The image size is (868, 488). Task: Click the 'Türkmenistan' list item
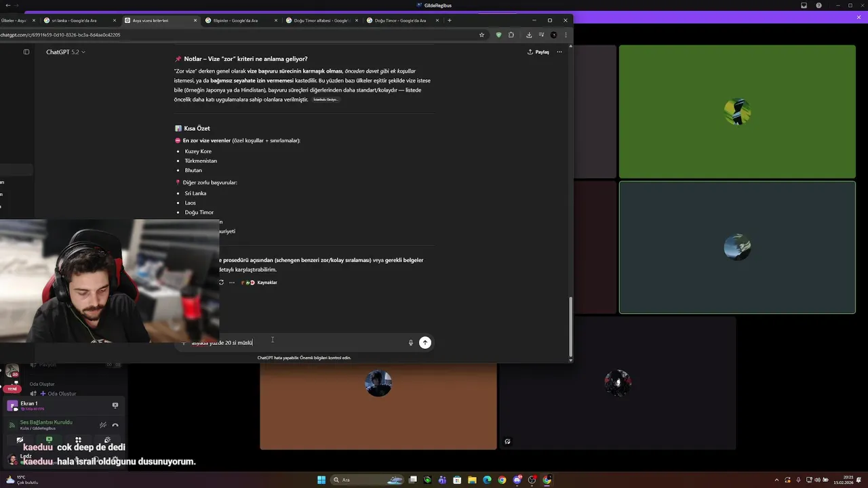pos(201,161)
